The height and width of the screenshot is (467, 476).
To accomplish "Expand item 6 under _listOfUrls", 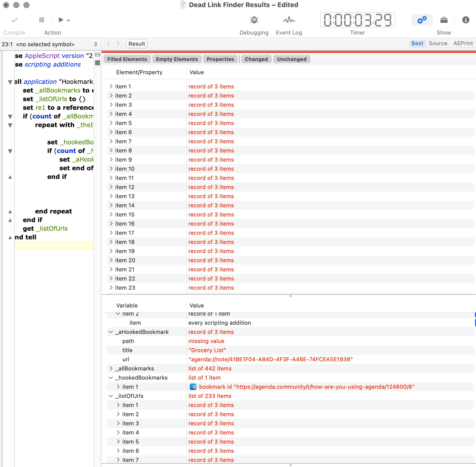I will tap(118, 451).
